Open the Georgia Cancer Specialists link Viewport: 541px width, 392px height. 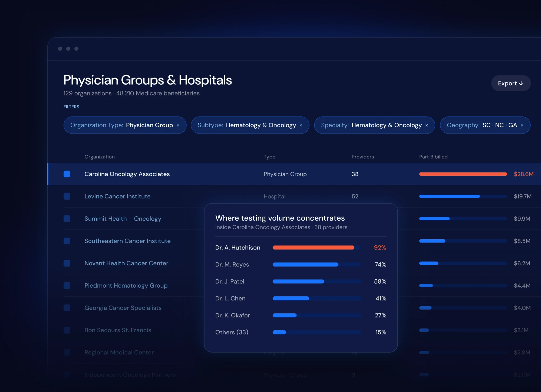(123, 308)
